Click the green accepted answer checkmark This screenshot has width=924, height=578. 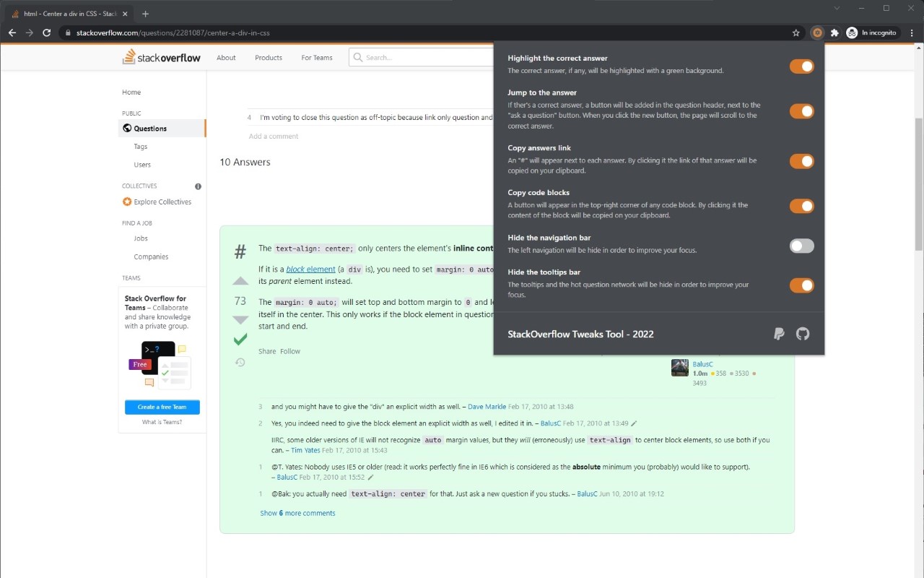click(x=240, y=340)
